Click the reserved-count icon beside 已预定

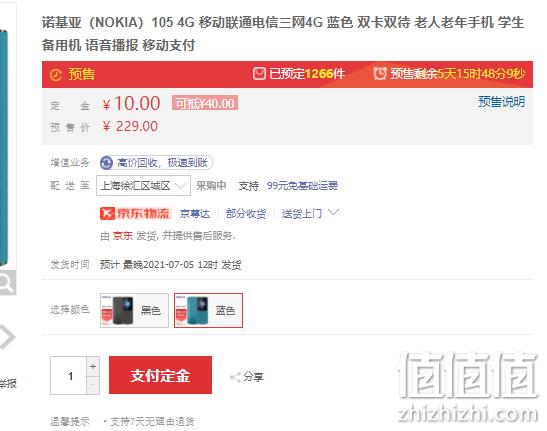(259, 73)
